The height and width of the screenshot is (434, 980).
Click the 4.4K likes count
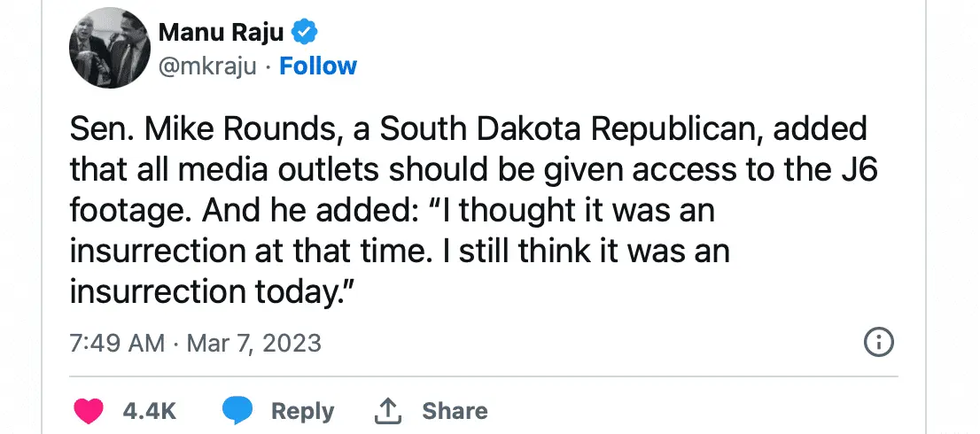click(x=150, y=411)
